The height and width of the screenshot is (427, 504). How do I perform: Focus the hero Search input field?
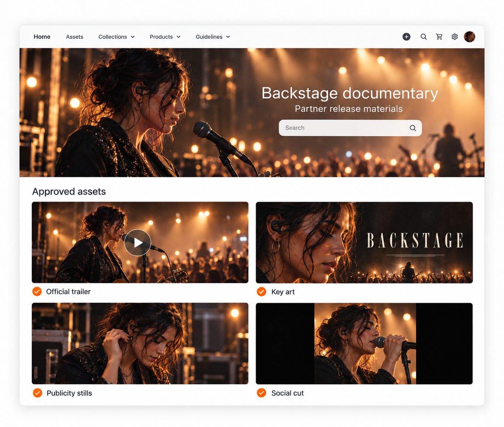pyautogui.click(x=350, y=128)
